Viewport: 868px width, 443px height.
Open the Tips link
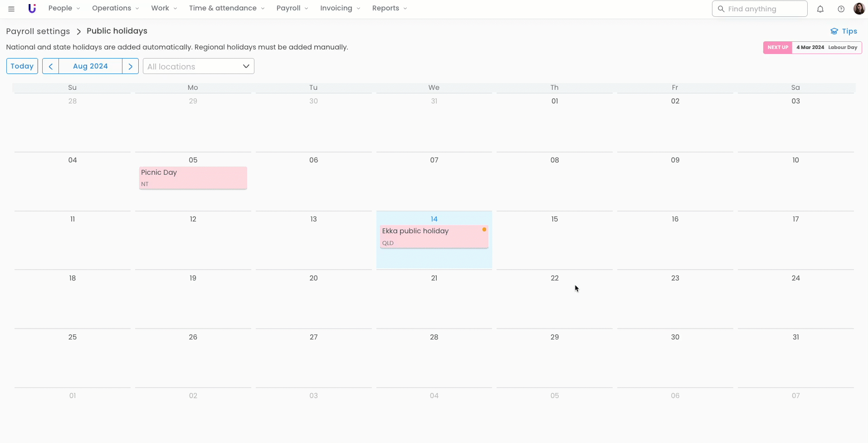[844, 31]
